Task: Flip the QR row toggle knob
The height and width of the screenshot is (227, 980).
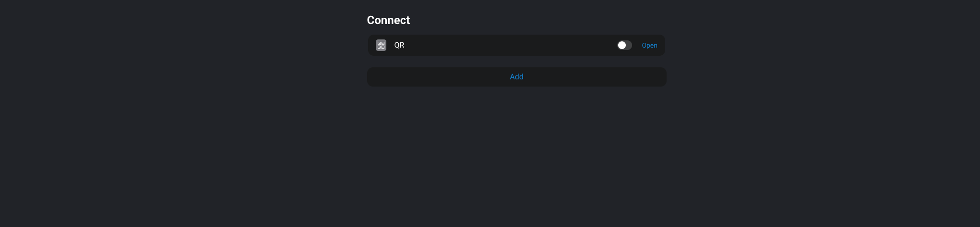Action: [x=624, y=45]
